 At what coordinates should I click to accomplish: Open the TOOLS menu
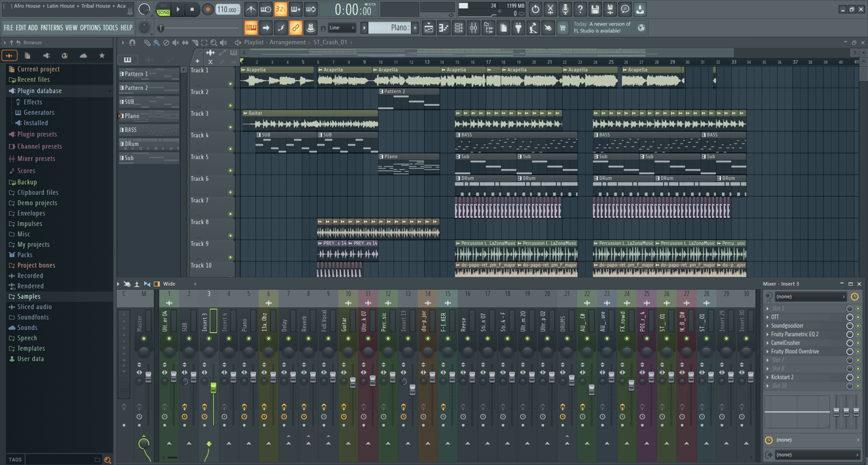(110, 27)
